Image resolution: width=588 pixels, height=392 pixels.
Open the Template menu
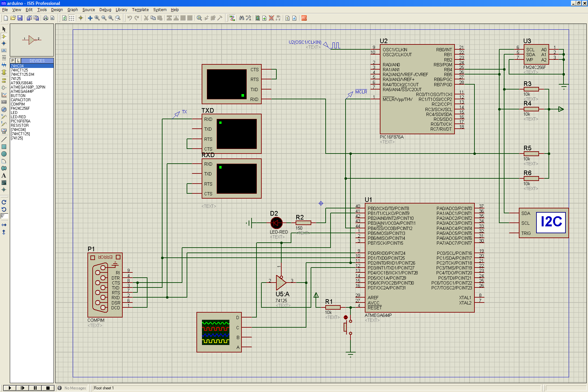tap(140, 10)
